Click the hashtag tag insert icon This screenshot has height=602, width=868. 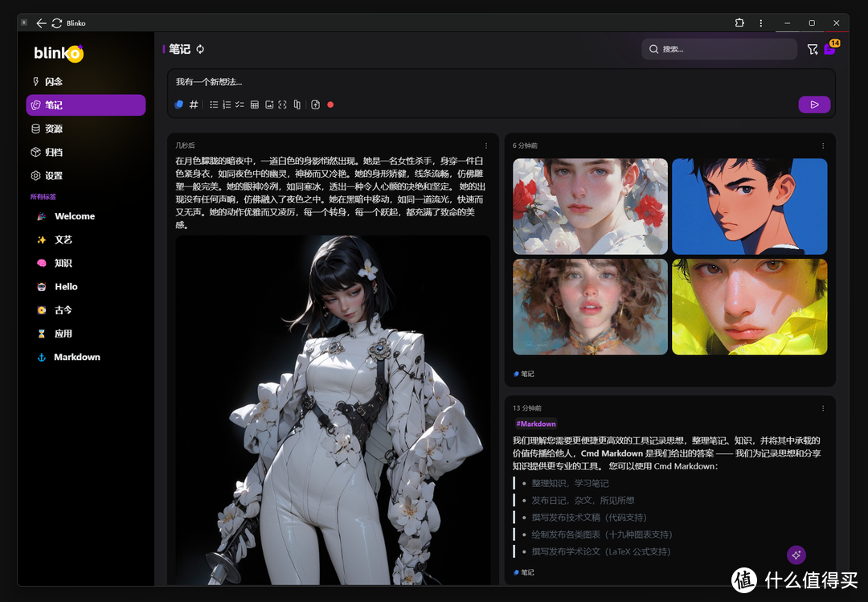194,104
